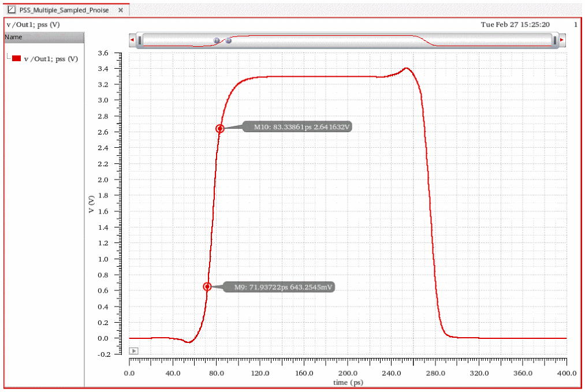
Task: Click the left marker icon in the overview bar
Action: pos(217,40)
